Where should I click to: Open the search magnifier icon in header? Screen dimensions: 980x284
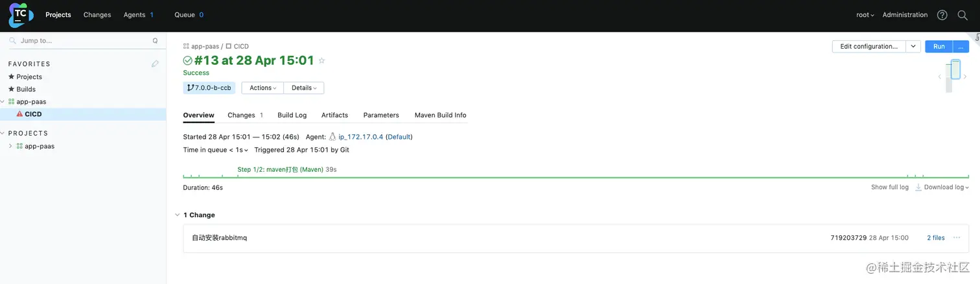point(962,15)
